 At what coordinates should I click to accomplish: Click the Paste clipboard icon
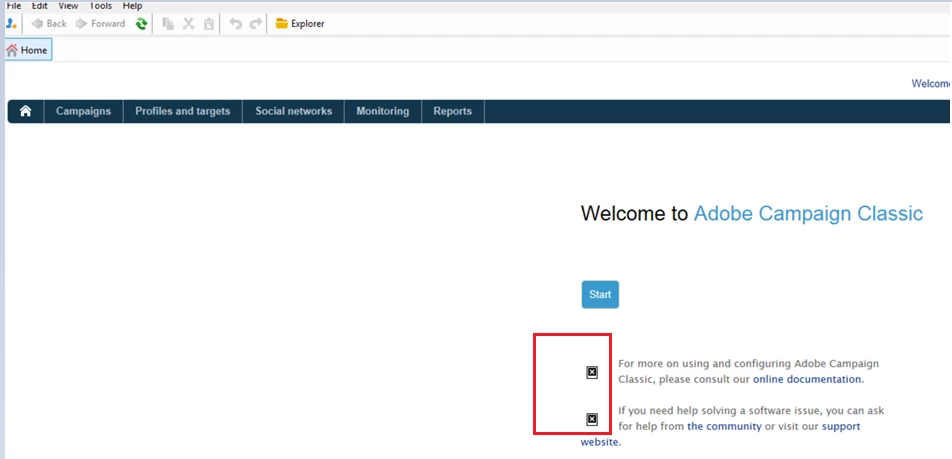pos(209,24)
